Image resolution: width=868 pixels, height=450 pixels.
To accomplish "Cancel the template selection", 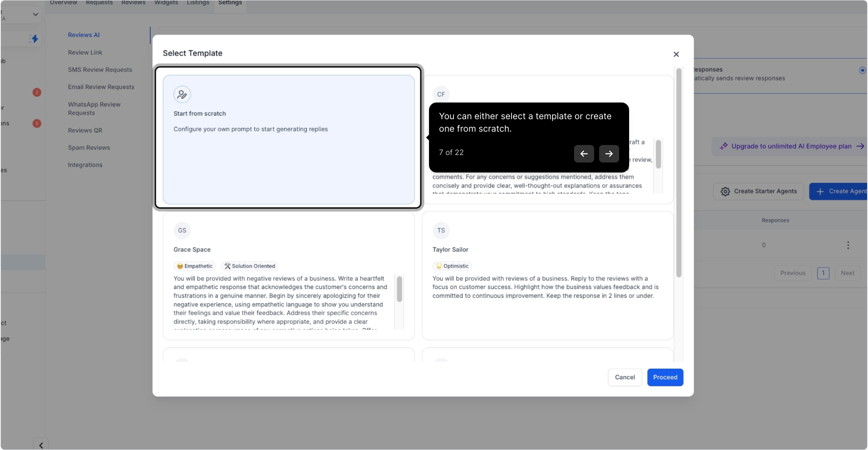I will (x=625, y=377).
